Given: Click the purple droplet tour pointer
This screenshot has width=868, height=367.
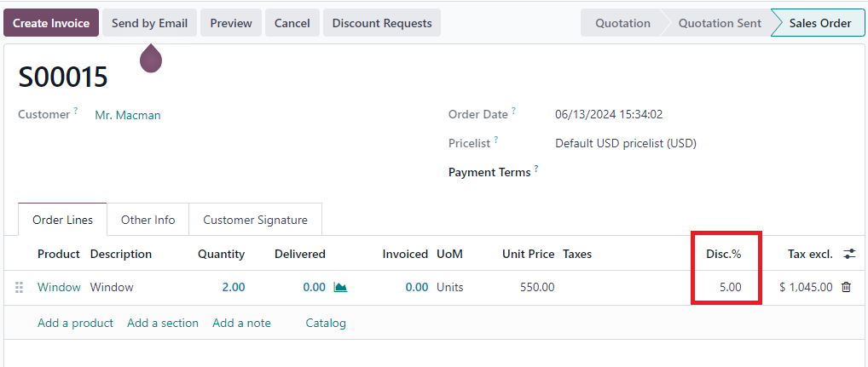Looking at the screenshot, I should pos(151,58).
